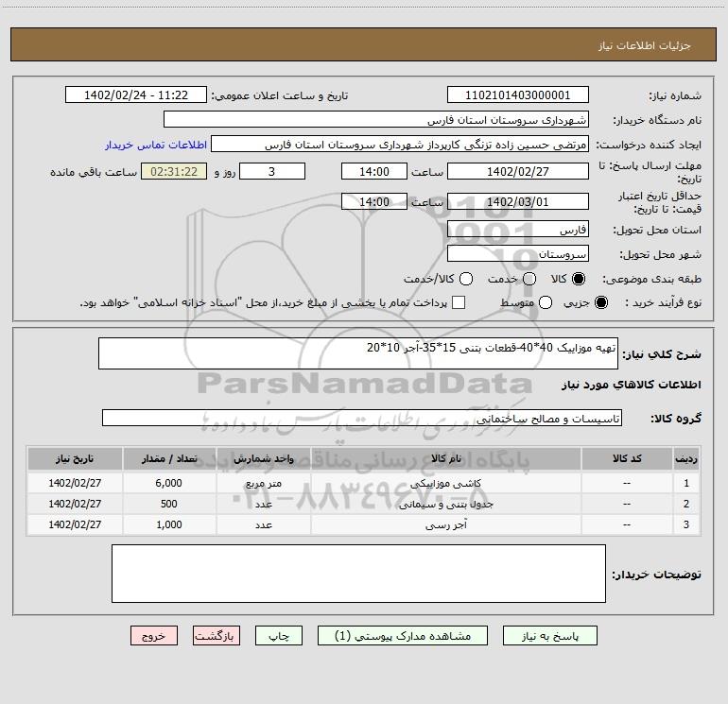Select the جزیی purchase type radio
The image size is (728, 704).
click(x=600, y=302)
